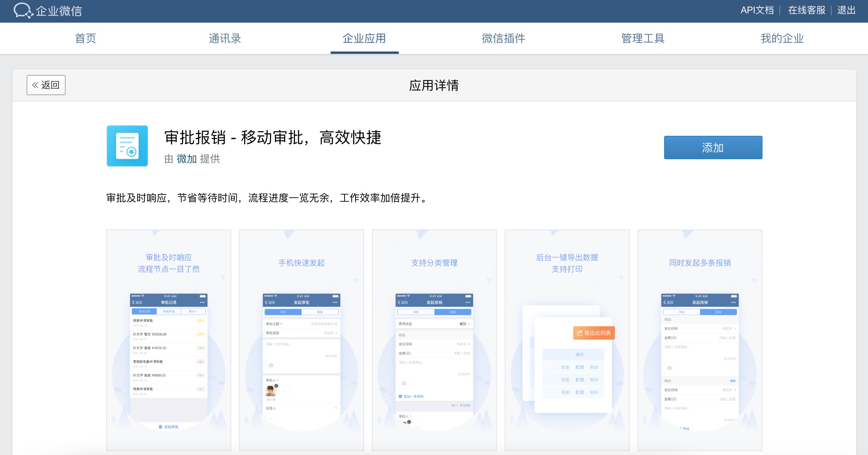Screen dimensions: 868x455
Task: Click the blue 添加 button
Action: point(713,148)
